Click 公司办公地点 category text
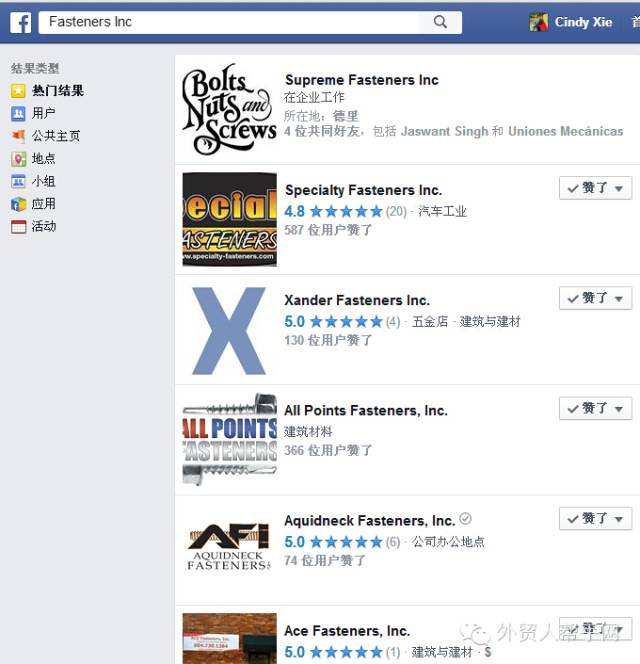This screenshot has width=640, height=664. [x=448, y=542]
